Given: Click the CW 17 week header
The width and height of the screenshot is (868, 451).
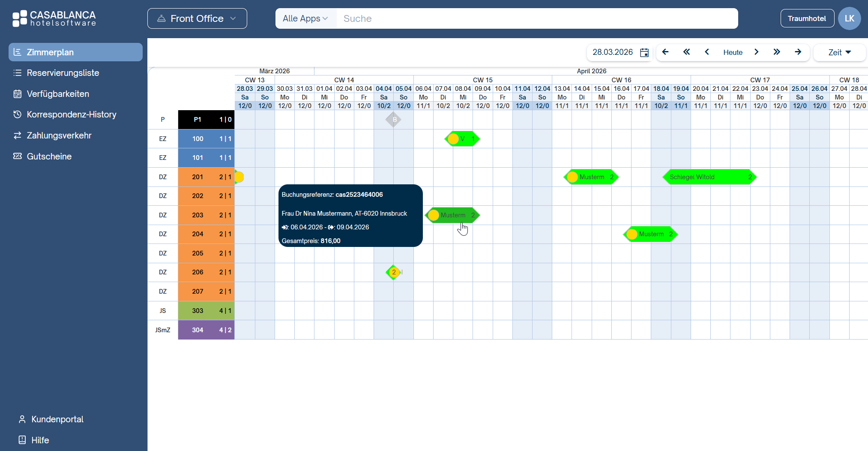Looking at the screenshot, I should coord(760,80).
